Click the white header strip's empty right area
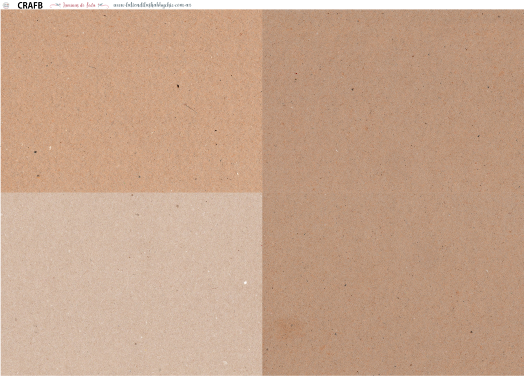Image resolution: width=524 pixels, height=376 pixels. 358,5
